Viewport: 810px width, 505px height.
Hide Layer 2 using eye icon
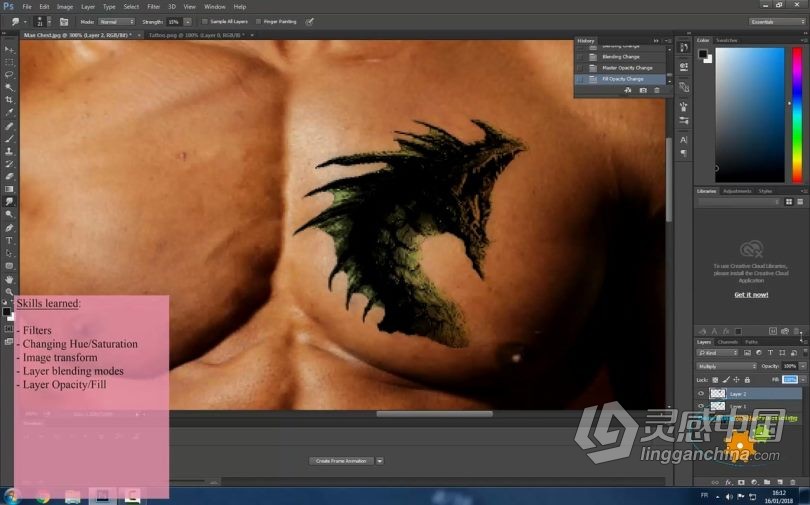(701, 393)
